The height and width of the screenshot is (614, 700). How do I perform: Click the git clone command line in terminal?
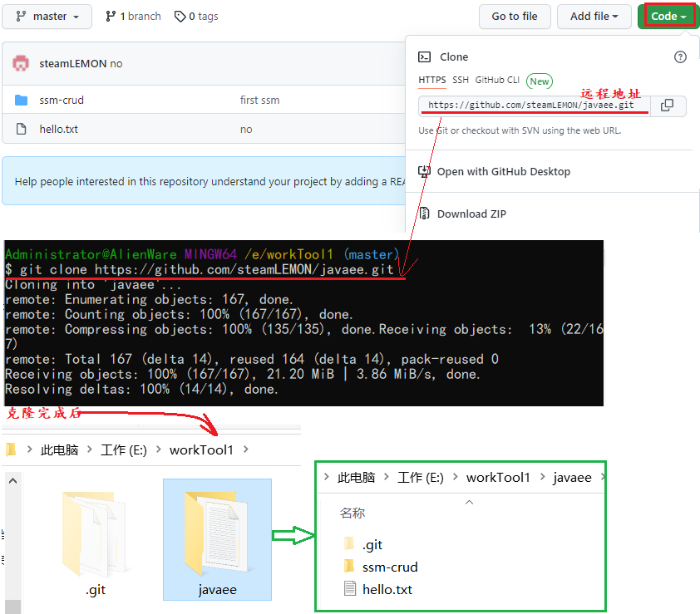200,269
